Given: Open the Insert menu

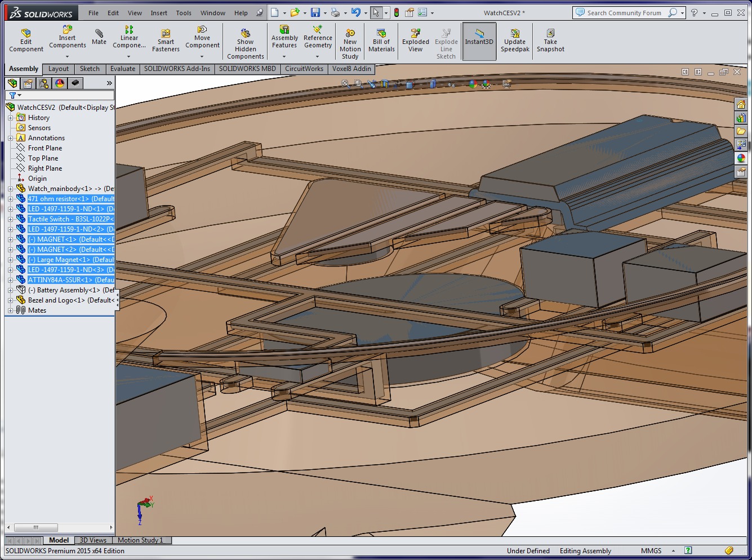Looking at the screenshot, I should click(x=159, y=13).
